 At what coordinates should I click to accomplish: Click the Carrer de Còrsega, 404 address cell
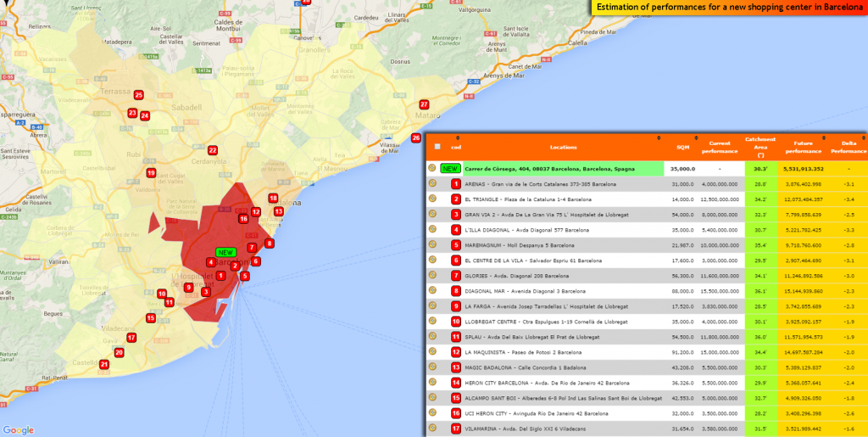click(562, 168)
